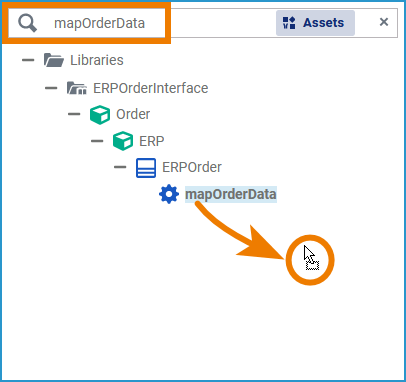Click the ERPOrderInterface library folder icon
The image size is (406, 382).
pos(77,88)
